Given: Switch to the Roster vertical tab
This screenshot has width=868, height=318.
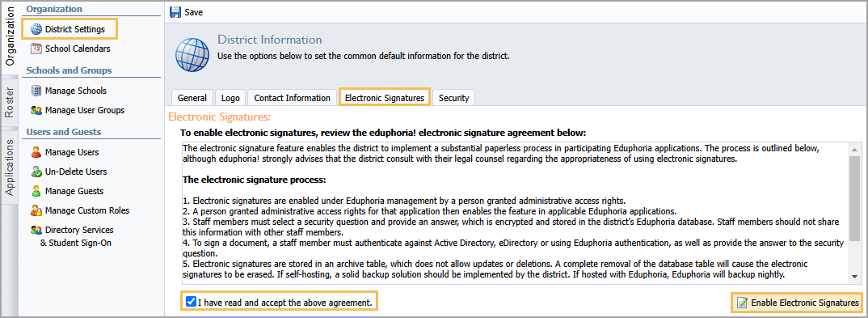Looking at the screenshot, I should click(x=10, y=101).
